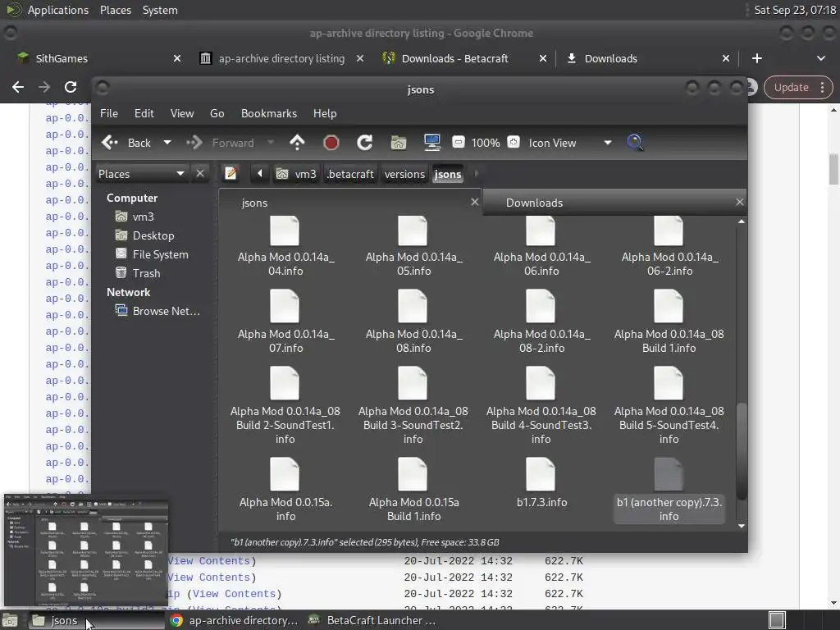840x630 pixels.
Task: Select vm3 in the Places sidebar
Action: pos(143,217)
